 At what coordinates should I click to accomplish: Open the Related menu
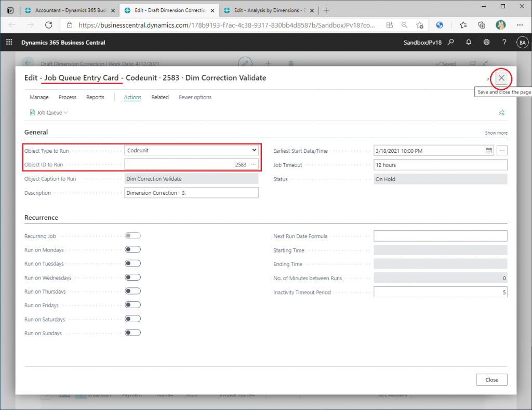coord(160,97)
